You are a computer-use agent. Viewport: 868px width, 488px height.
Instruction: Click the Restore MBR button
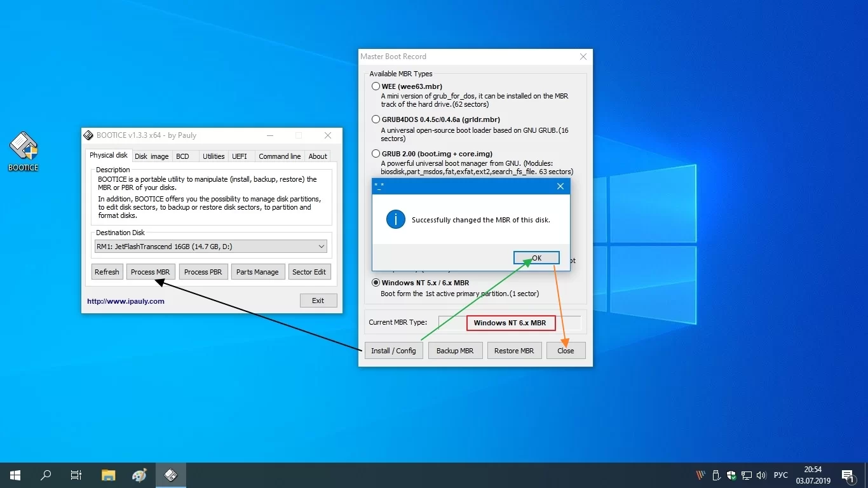[x=514, y=351]
